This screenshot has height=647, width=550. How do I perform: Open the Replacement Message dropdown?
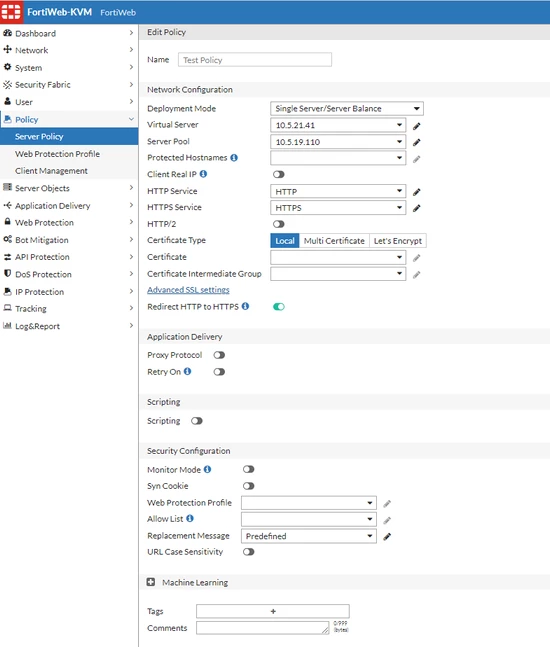click(x=309, y=536)
